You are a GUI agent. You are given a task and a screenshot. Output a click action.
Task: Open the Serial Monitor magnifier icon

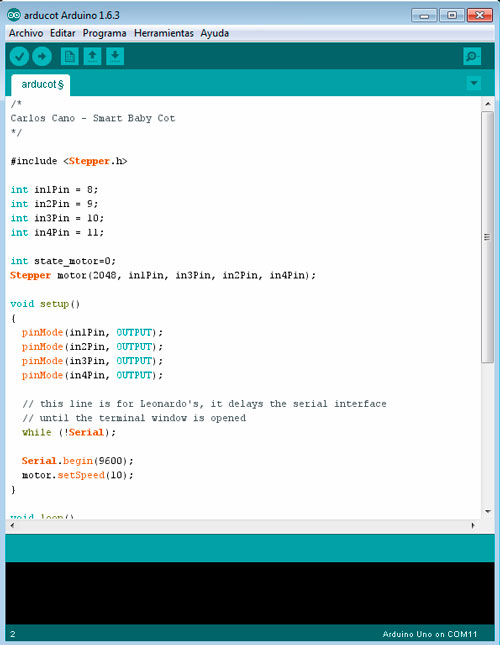pyautogui.click(x=472, y=56)
